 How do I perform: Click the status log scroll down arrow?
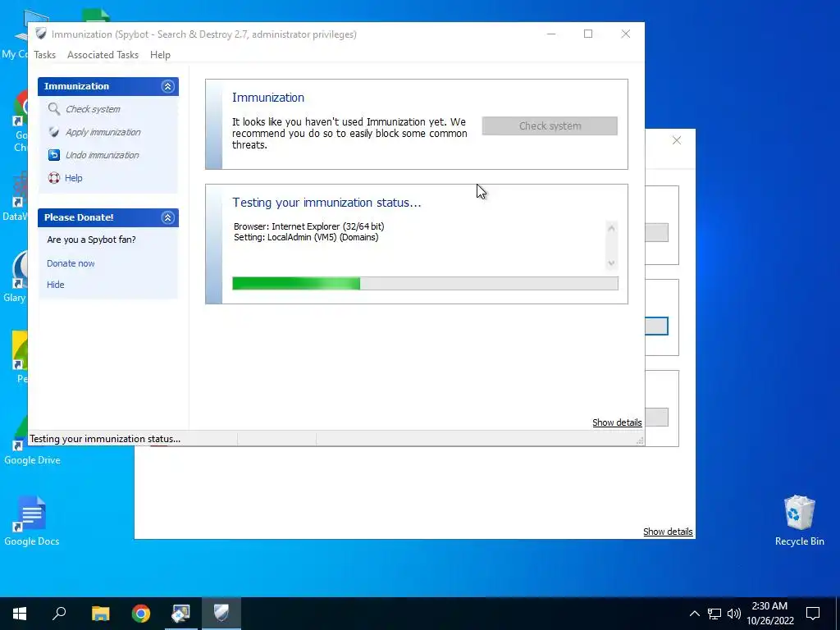click(x=611, y=263)
